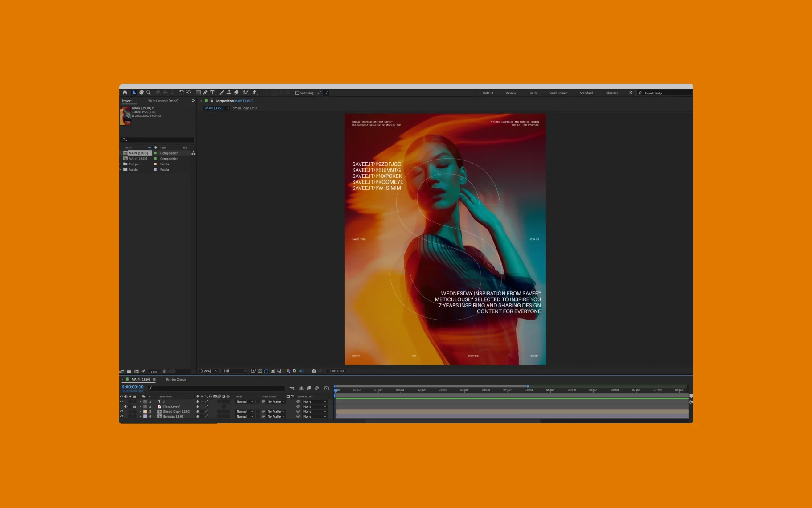Viewport: 812px width, 508px height.
Task: Select the Pen tool
Action: point(205,93)
